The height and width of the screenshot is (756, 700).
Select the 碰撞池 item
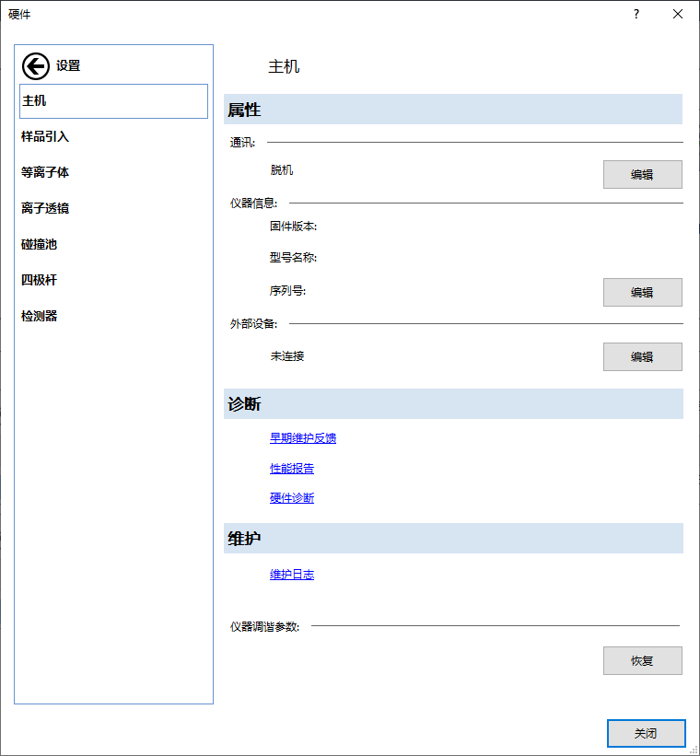(39, 244)
